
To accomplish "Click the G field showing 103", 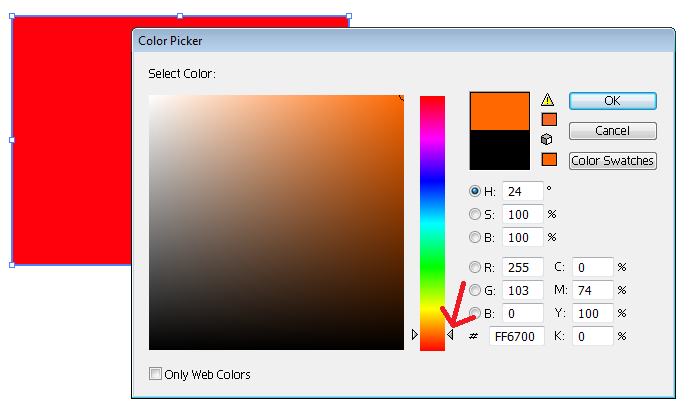I will point(523,290).
